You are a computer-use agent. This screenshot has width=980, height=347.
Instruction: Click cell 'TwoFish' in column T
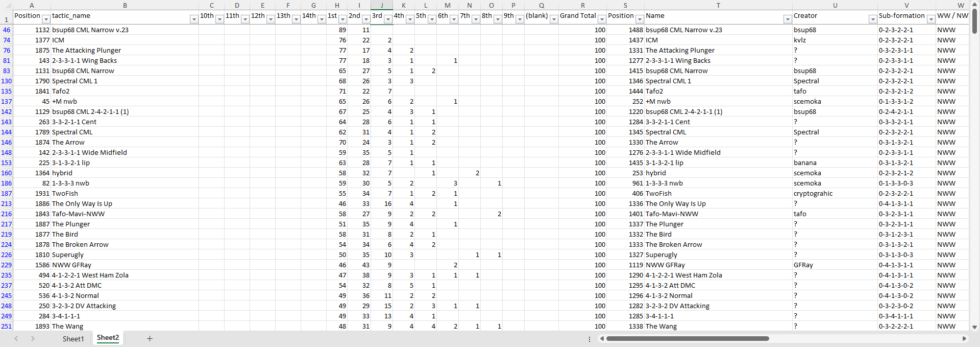click(718, 193)
